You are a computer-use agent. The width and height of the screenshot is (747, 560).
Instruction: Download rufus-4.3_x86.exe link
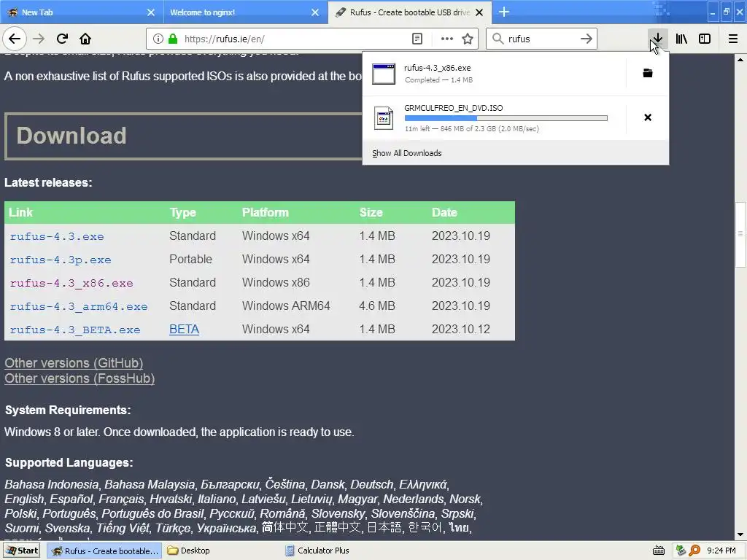(x=71, y=283)
